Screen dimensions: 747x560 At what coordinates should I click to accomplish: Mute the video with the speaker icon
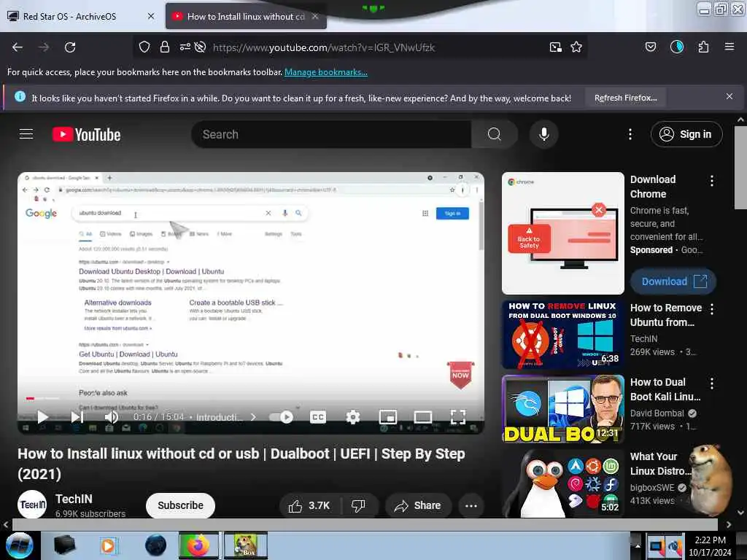(112, 417)
